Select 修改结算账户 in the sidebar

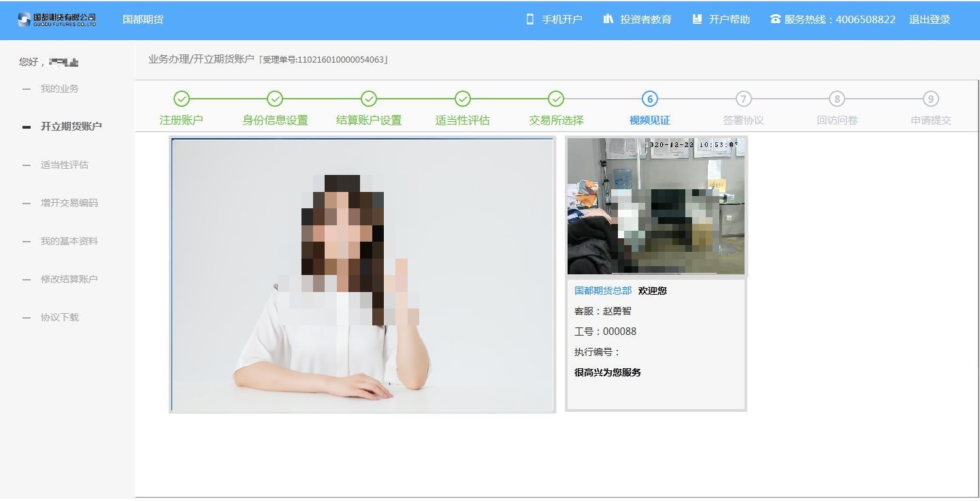[x=69, y=279]
